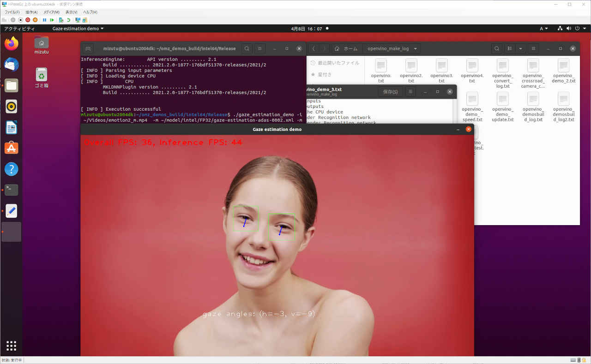
Task: Click the search icon in Terminal header
Action: tap(247, 48)
